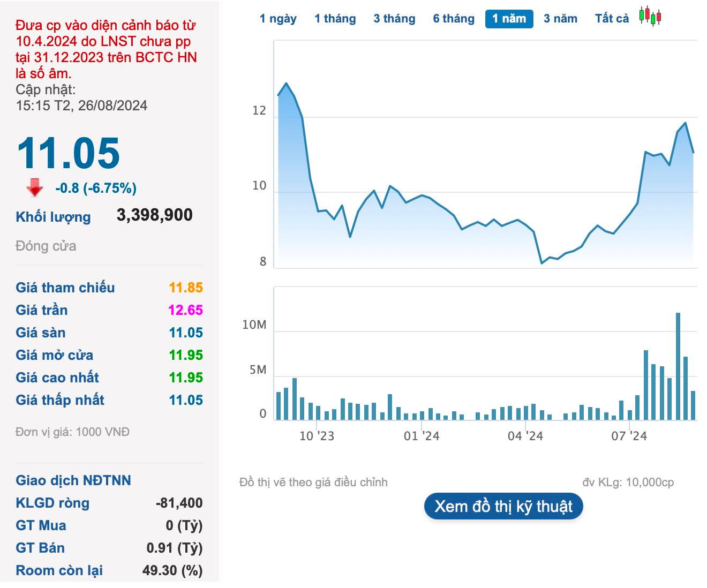Click the 'Giá sàn' label
Image resolution: width=707 pixels, height=588 pixels.
(x=41, y=333)
